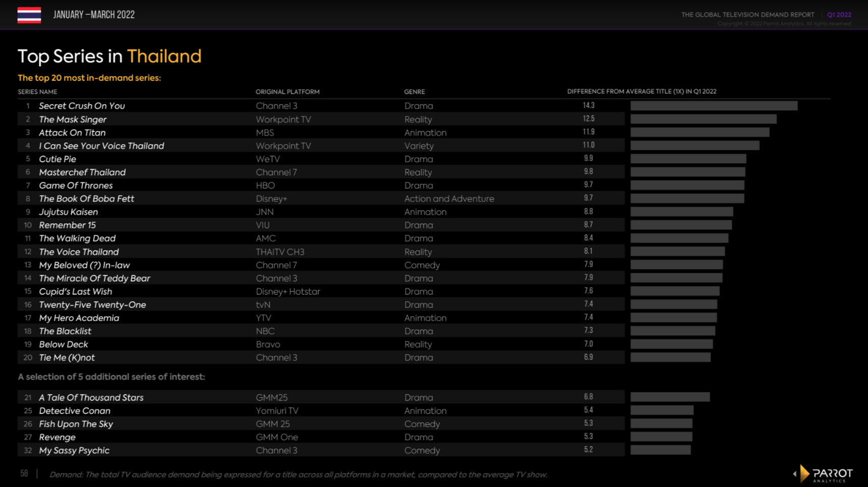Click 'JANUARY – MARCH 2022' date label
This screenshot has height=487, width=868.
(94, 15)
